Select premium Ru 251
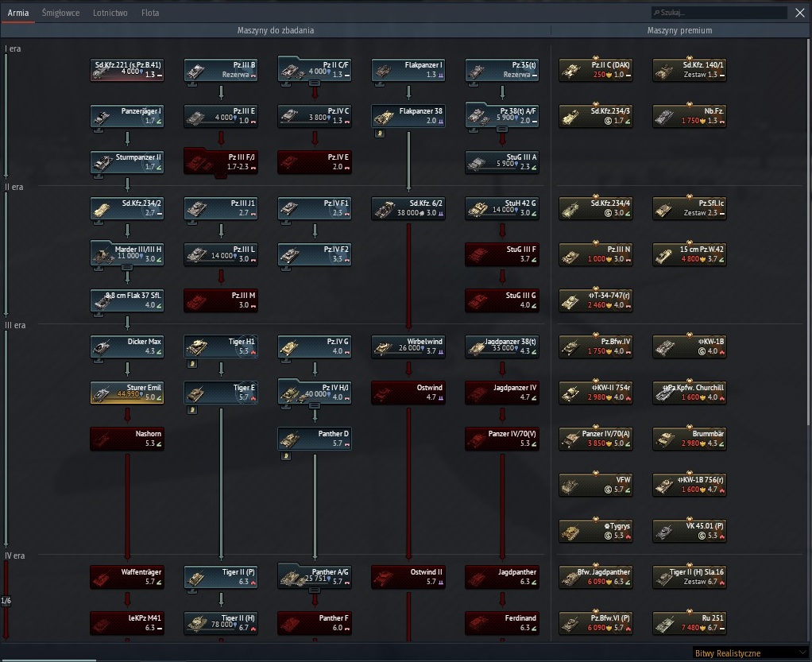The height and width of the screenshot is (662, 812). pyautogui.click(x=690, y=623)
